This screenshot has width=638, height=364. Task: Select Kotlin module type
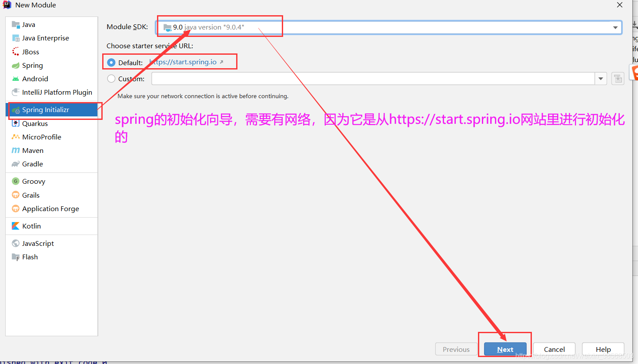click(52, 226)
